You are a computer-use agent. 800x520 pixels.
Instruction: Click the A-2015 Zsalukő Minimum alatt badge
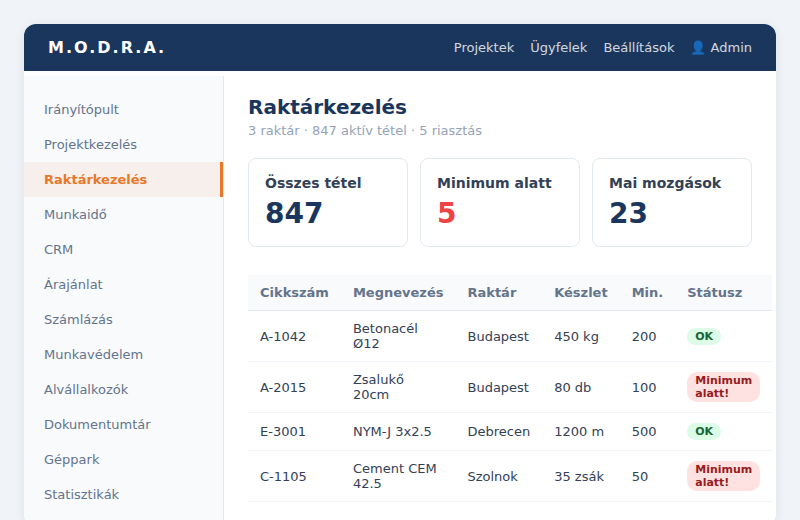pos(723,387)
